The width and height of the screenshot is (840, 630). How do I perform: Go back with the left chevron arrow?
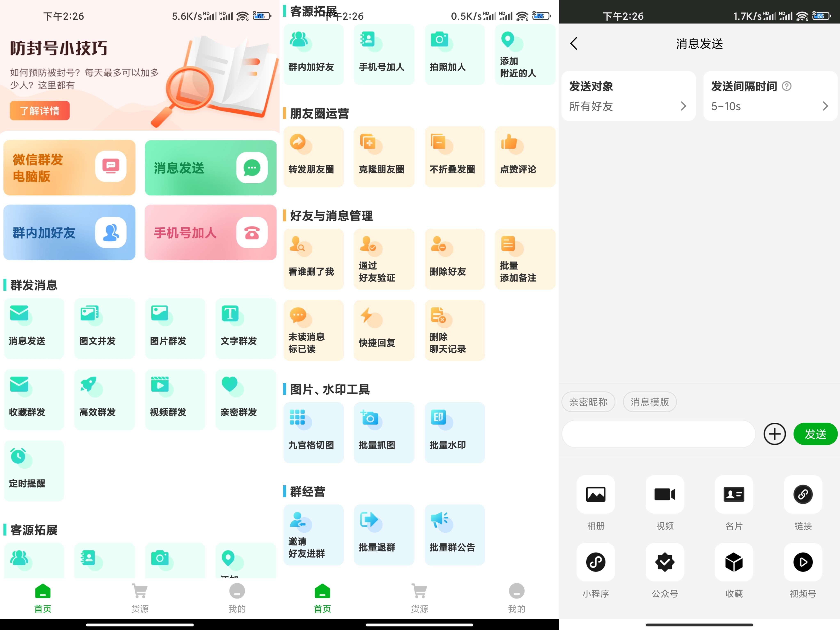[x=574, y=44]
